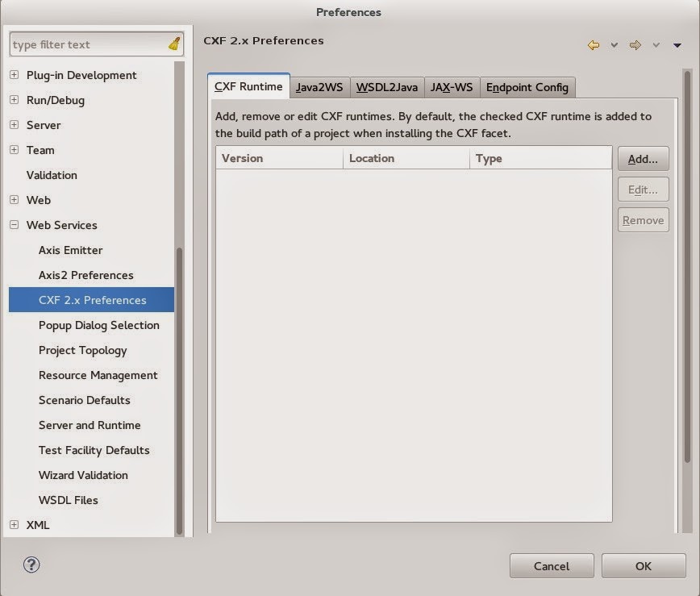Click the preference tree vertical scrollbar

click(x=180, y=390)
